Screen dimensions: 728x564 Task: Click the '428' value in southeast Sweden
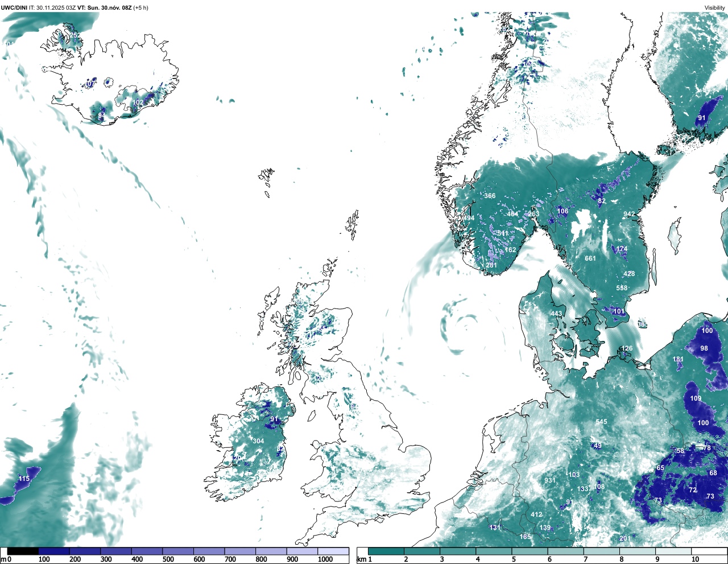(x=629, y=274)
